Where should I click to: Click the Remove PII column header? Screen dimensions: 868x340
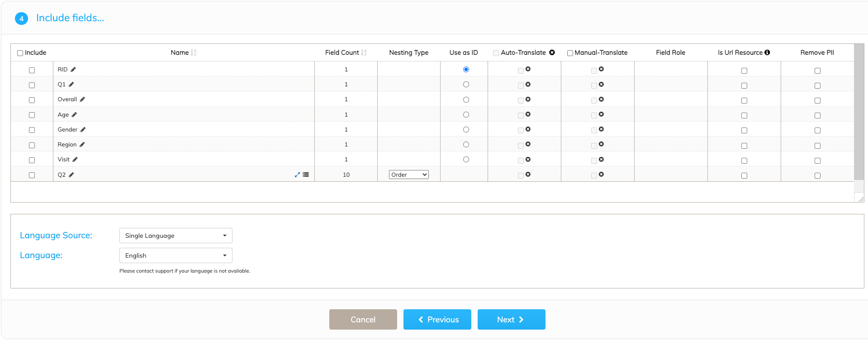point(817,52)
